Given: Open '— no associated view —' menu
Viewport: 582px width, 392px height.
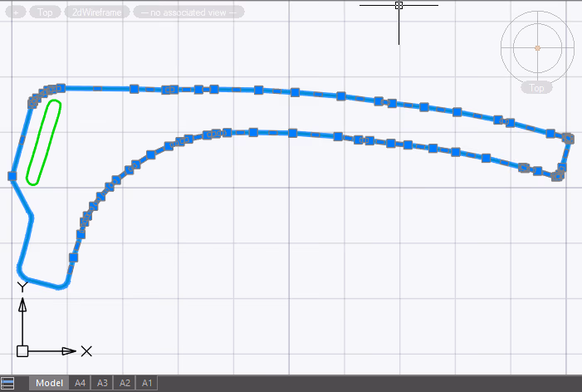Looking at the screenshot, I should pyautogui.click(x=188, y=12).
